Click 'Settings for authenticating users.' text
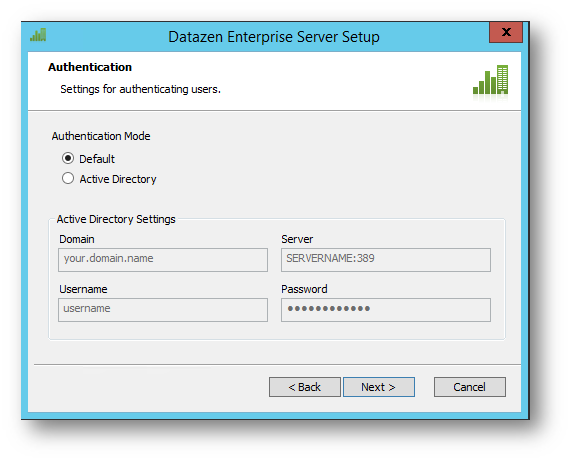 point(140,89)
